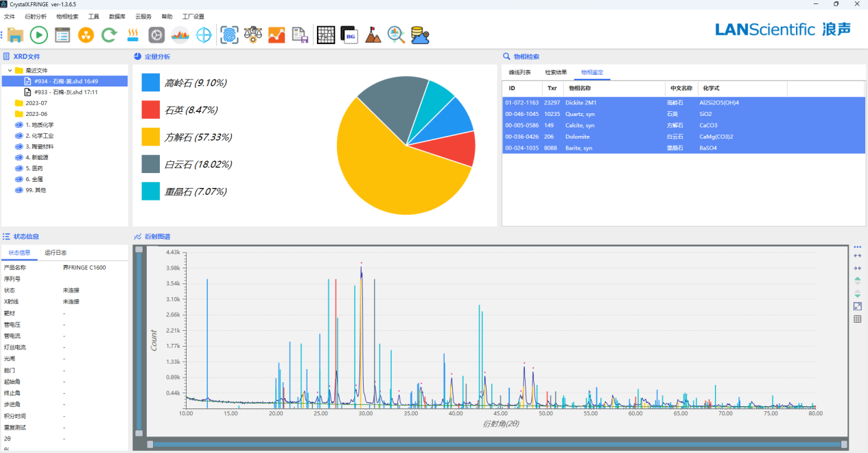The height and width of the screenshot is (453, 868).
Task: Click the green play start-measurement icon
Action: point(38,35)
